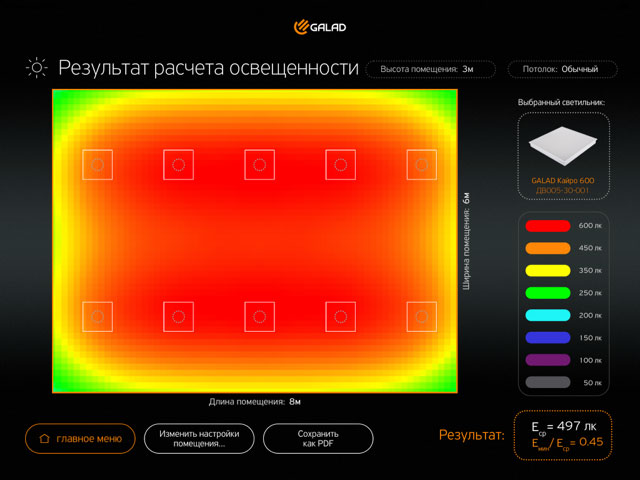Click Сохранить как PDF
The image size is (640, 480).
tap(318, 438)
